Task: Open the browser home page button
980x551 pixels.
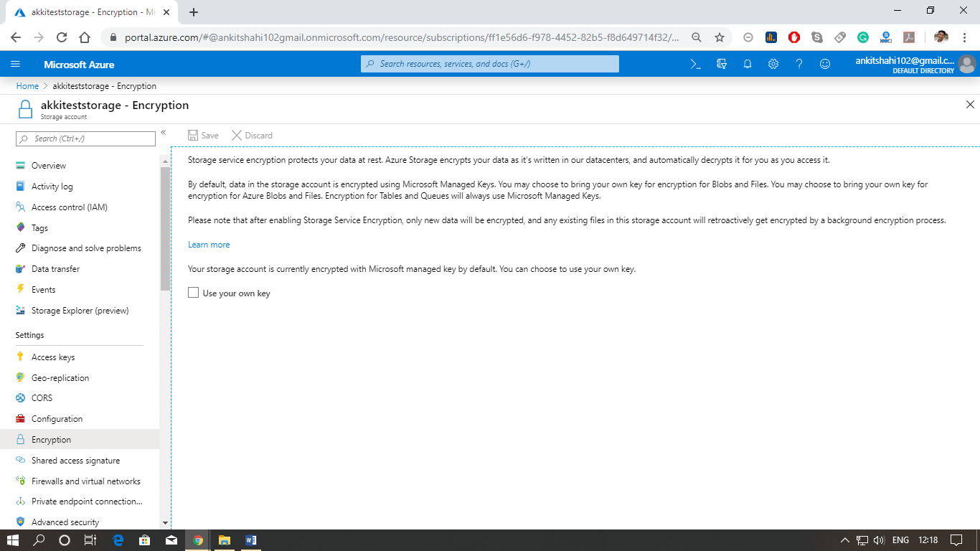Action: click(85, 37)
